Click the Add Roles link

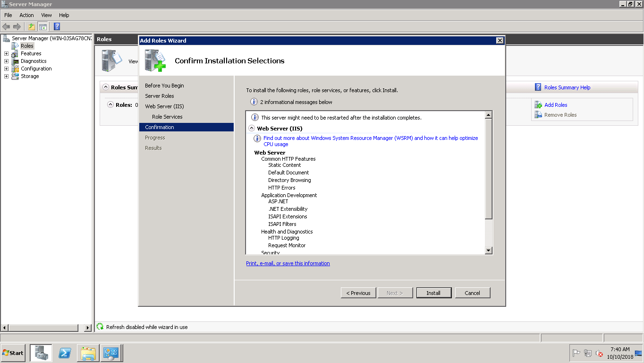pyautogui.click(x=556, y=105)
